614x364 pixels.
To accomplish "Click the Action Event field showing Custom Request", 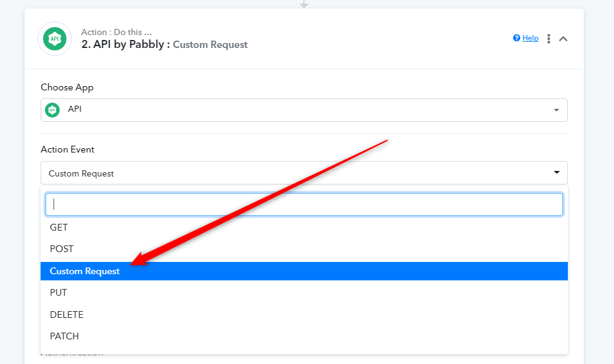I will coord(304,173).
